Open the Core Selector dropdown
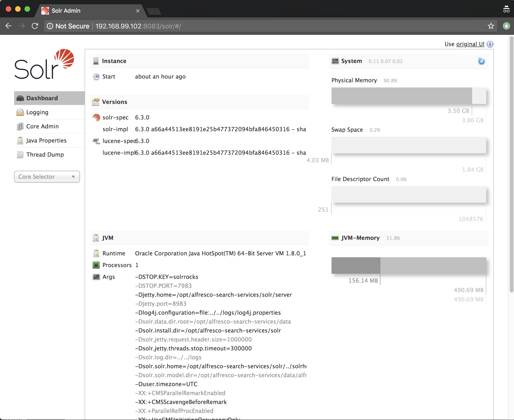 (x=47, y=177)
